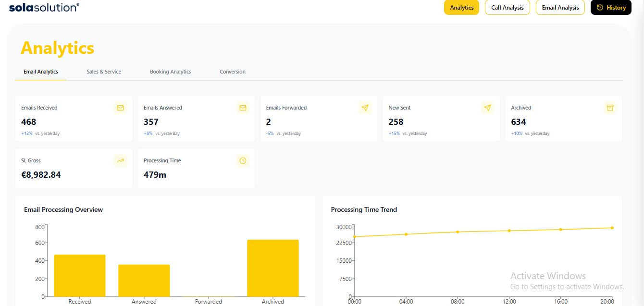Click the trend arrow icon on SL Gross
This screenshot has height=306, width=644.
(x=120, y=161)
